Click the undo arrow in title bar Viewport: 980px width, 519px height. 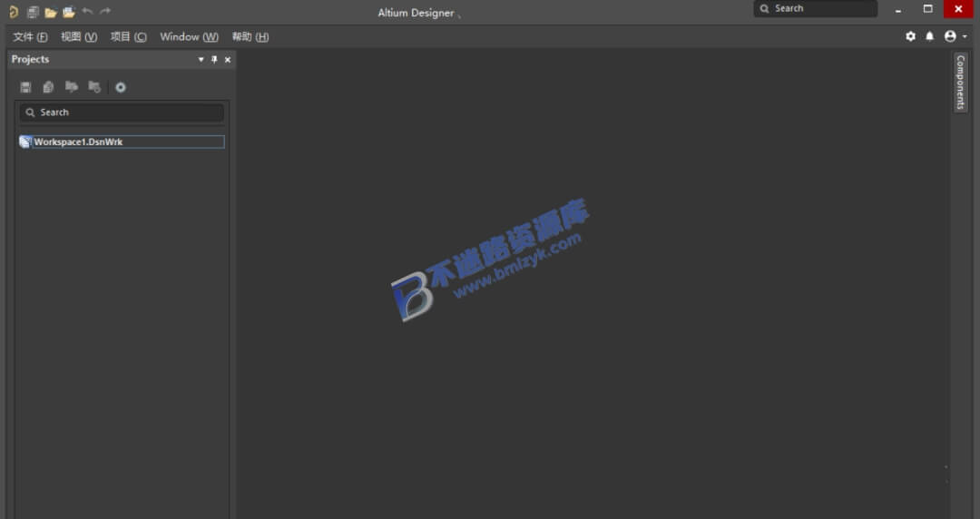[x=87, y=11]
